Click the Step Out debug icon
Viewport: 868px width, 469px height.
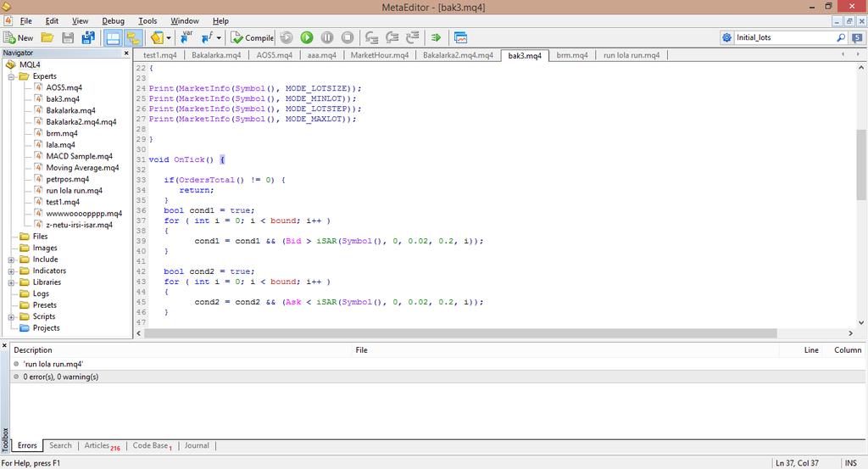point(413,37)
